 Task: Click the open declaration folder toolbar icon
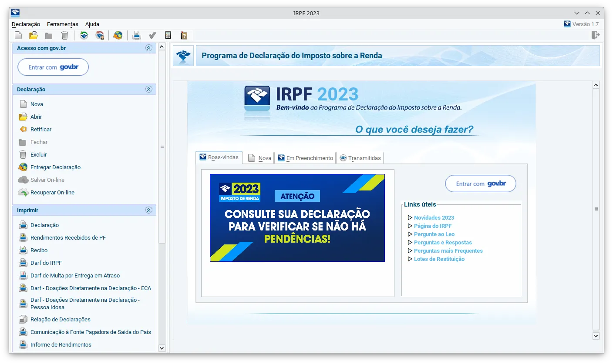(x=33, y=36)
